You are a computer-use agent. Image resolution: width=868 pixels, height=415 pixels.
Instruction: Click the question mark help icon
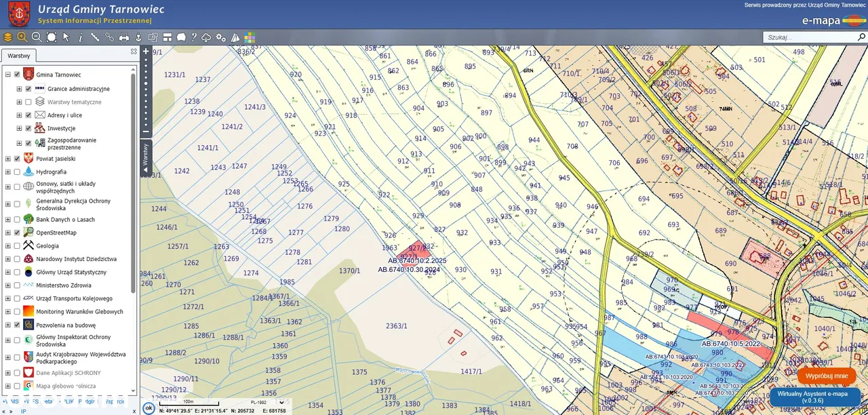(194, 37)
